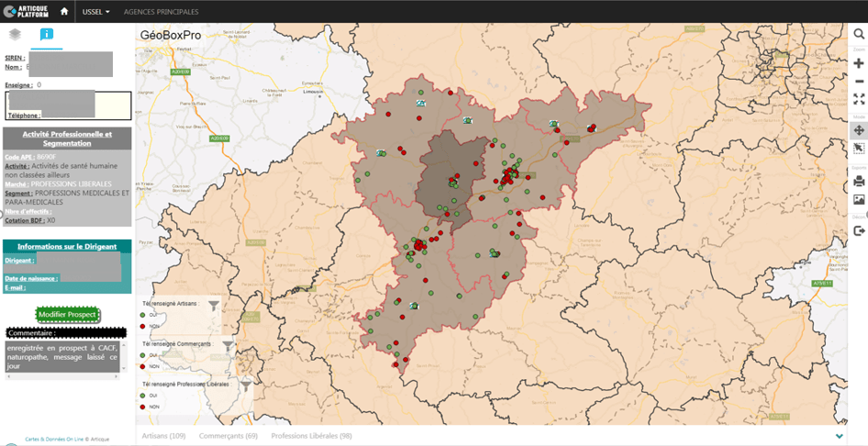Filter the Tél renseigné Professions Libérales legend
The height and width of the screenshot is (446, 868).
click(245, 386)
